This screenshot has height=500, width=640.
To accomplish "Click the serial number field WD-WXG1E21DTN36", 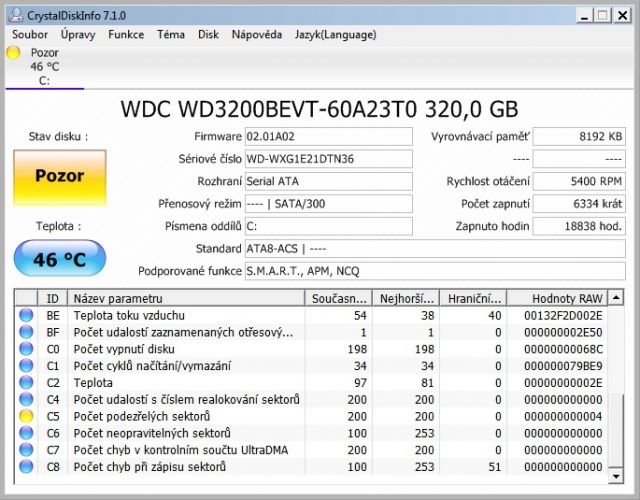I will pos(329,159).
